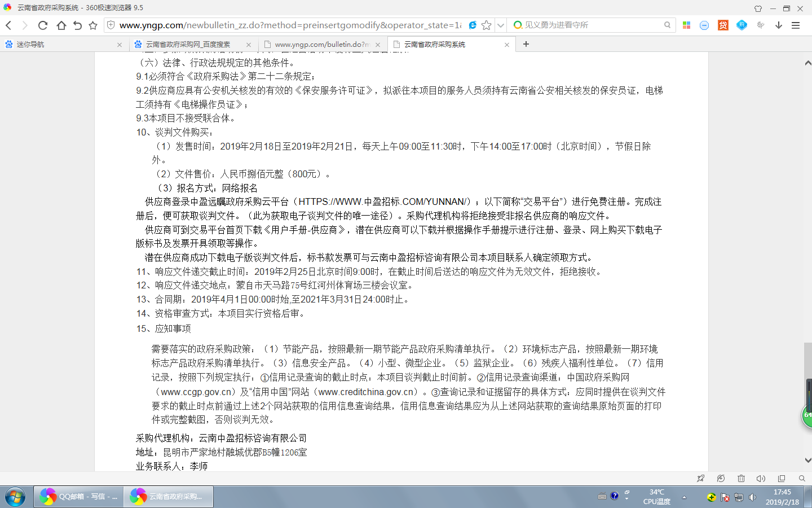Toggle IE compatibility mode icon in address bar
Screen dimensions: 812x508
pyautogui.click(x=473, y=25)
